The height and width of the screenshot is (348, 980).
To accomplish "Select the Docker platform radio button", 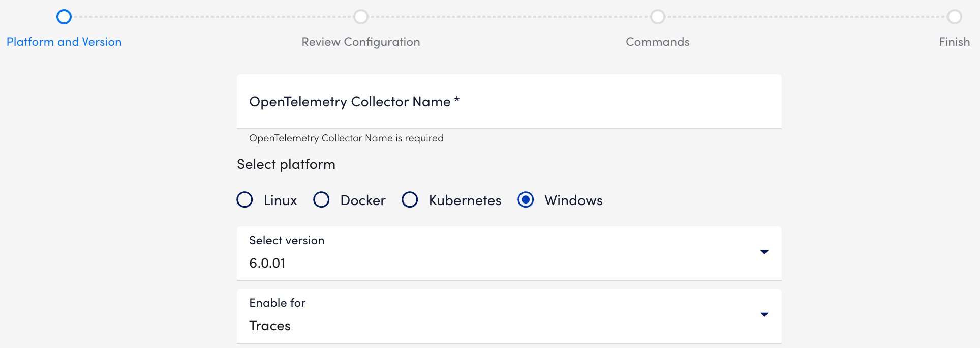I will (321, 200).
